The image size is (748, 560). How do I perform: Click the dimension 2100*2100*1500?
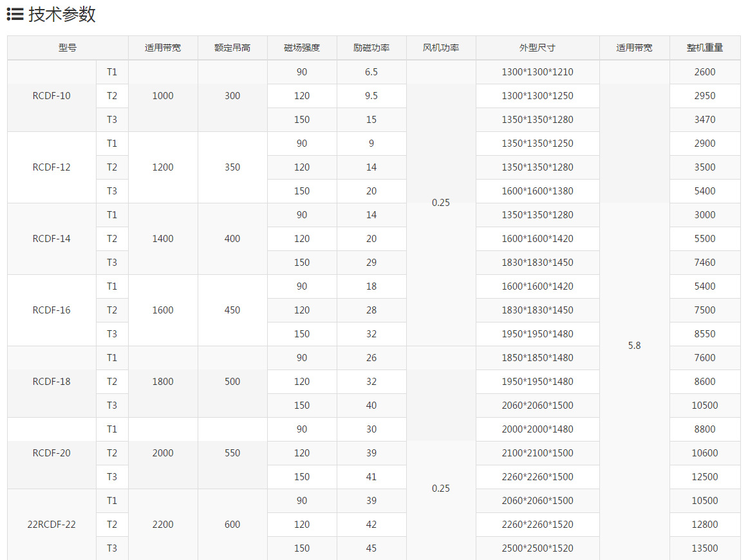(538, 453)
